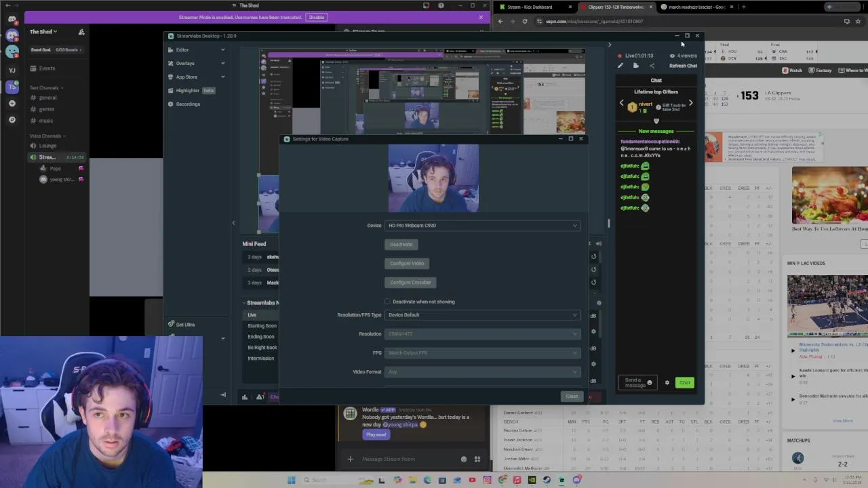Open Resolution/FPS Type dropdown
This screenshot has width=868, height=488.
(482, 314)
